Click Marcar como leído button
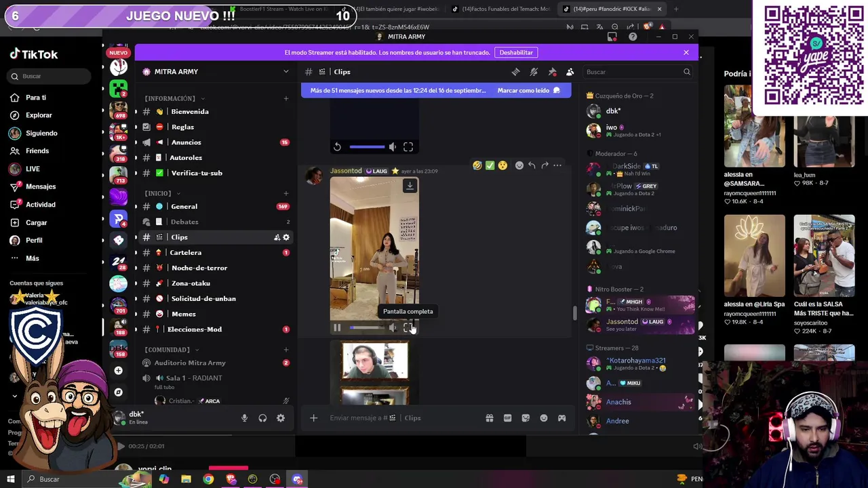This screenshot has width=868, height=488. pos(528,90)
